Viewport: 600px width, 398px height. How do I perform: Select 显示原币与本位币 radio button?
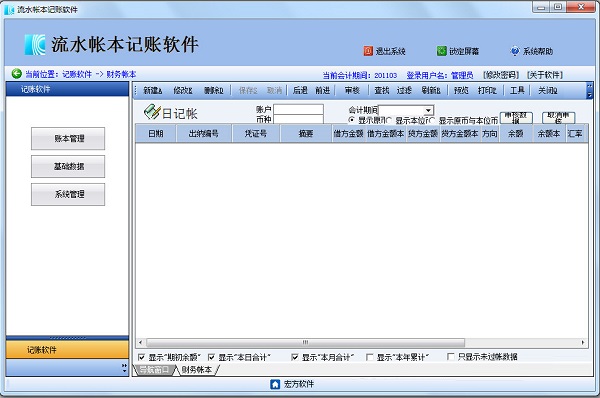point(432,121)
